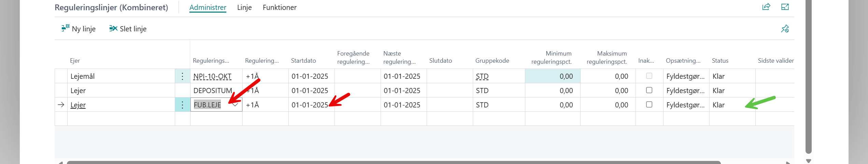Click the scroll down arrow at right
The image size is (868, 164).
(x=808, y=161)
